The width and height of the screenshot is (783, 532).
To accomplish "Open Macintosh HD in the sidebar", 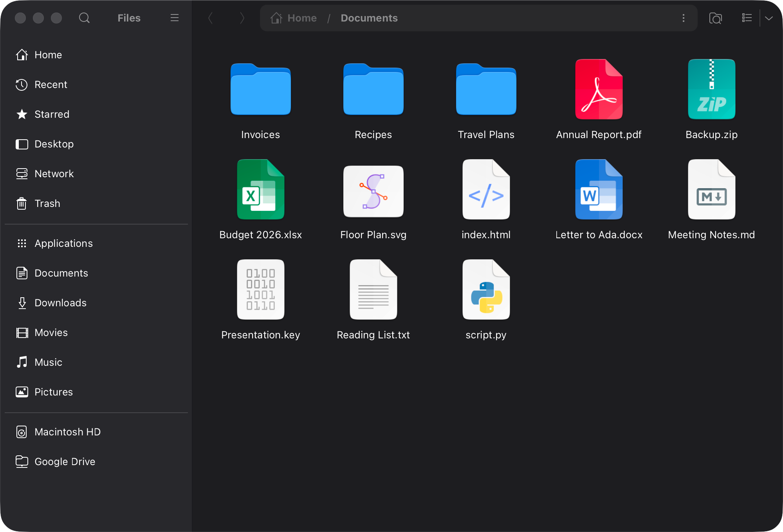I will (96, 432).
